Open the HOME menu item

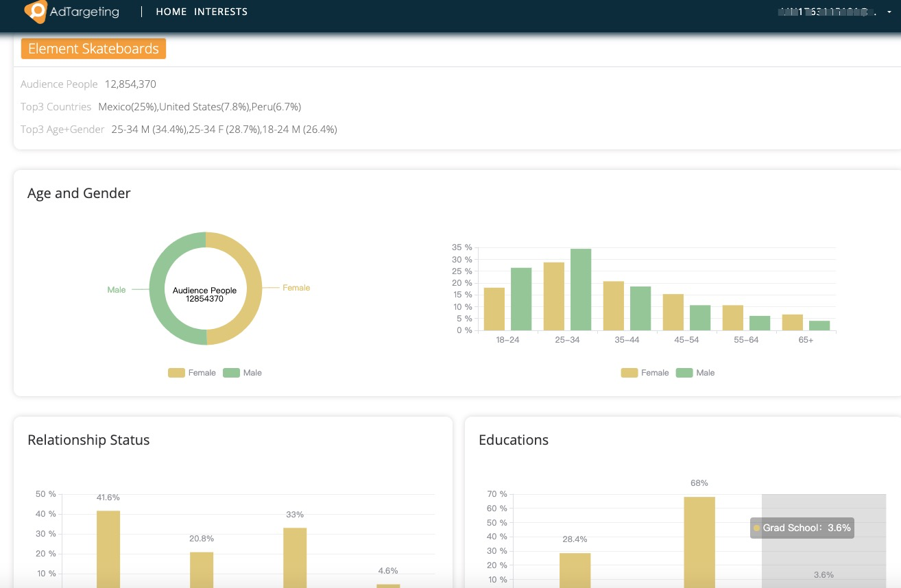(171, 12)
